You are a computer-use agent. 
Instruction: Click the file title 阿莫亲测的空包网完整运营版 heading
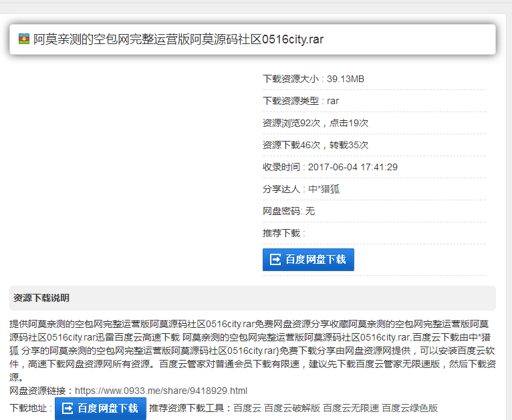[178, 39]
